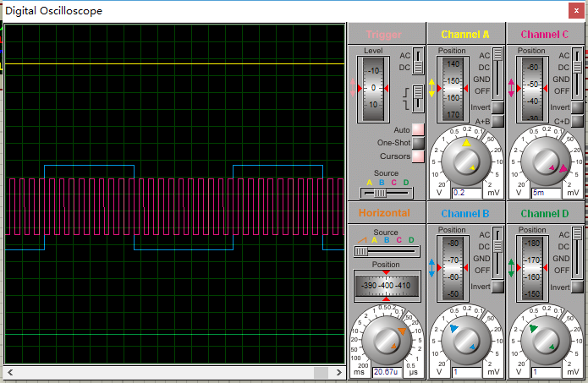The image size is (588, 383).
Task: Click Channel C coupling mode slider
Action: (x=578, y=73)
